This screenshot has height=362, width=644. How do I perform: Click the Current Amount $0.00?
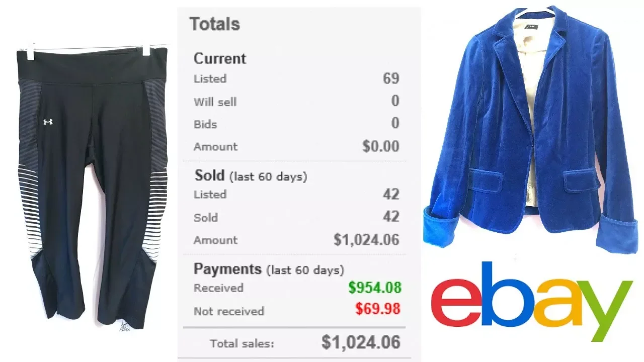pos(381,146)
